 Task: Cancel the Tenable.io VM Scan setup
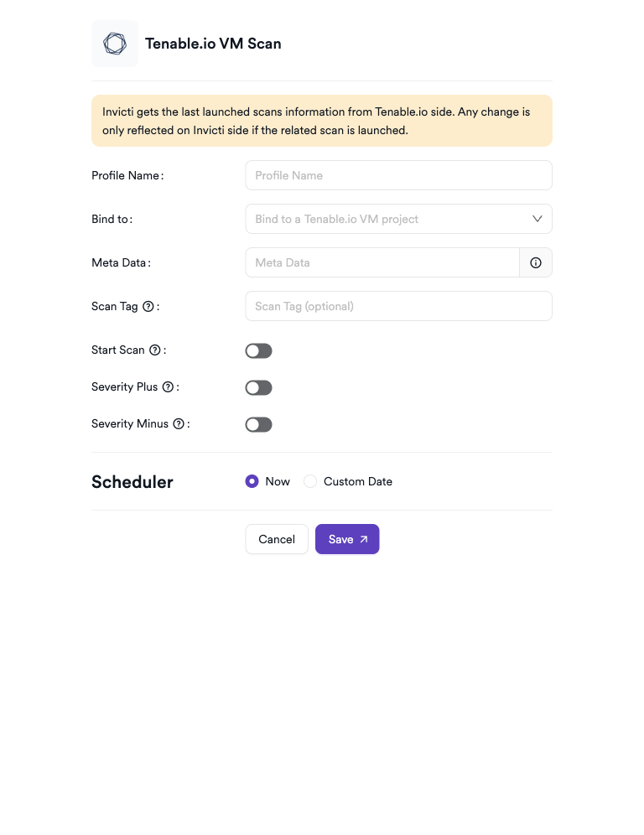pos(276,539)
